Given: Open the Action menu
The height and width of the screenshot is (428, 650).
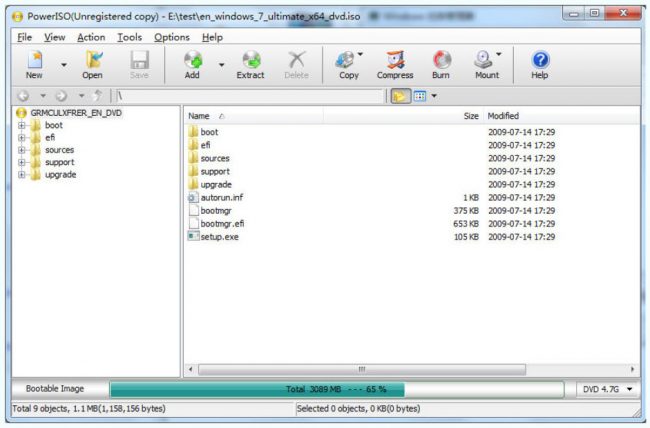Looking at the screenshot, I should click(90, 37).
